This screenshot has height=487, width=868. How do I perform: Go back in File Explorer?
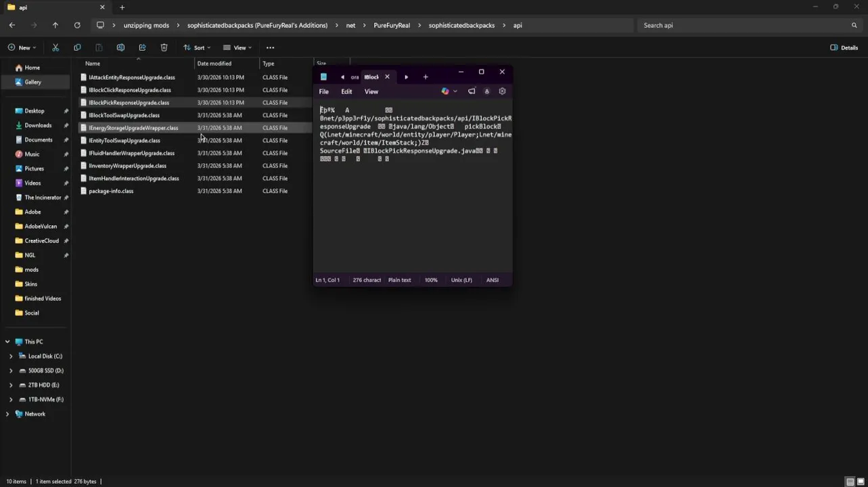coord(12,25)
